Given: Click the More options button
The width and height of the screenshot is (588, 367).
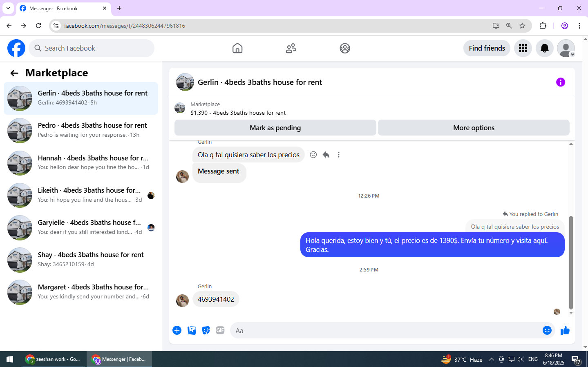Looking at the screenshot, I should coord(474,128).
